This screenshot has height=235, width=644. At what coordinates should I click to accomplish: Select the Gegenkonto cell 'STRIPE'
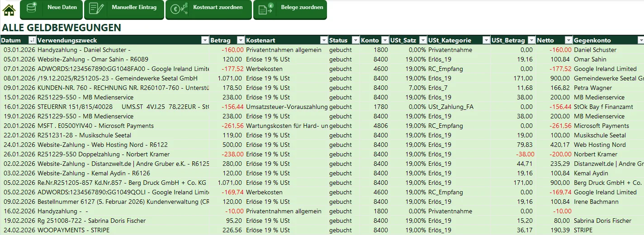point(608,230)
